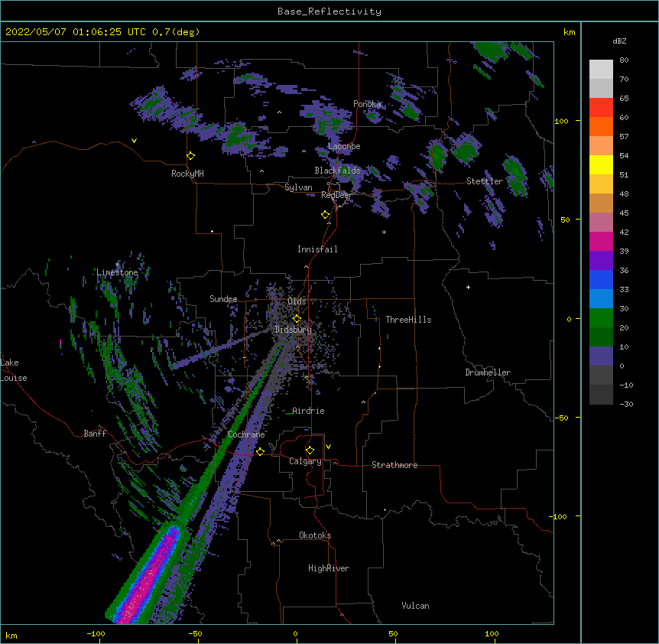
Task: Click the yellow marker near RockyMH
Action: click(x=191, y=156)
